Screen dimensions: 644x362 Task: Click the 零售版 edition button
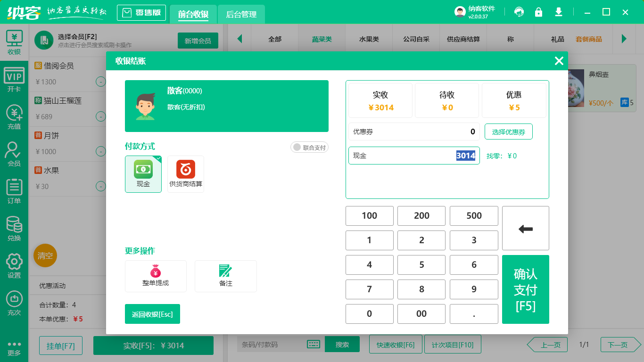point(141,13)
